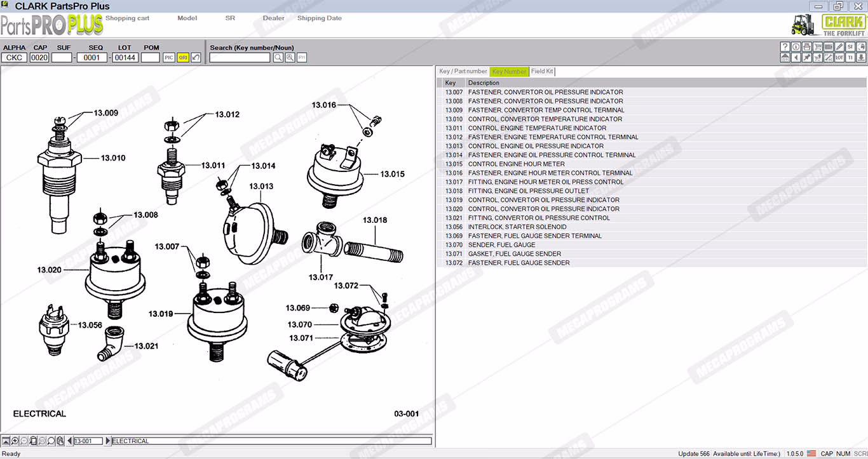Zoom in on the diagram with magnifier plus
This screenshot has width=868, height=459.
click(x=15, y=441)
